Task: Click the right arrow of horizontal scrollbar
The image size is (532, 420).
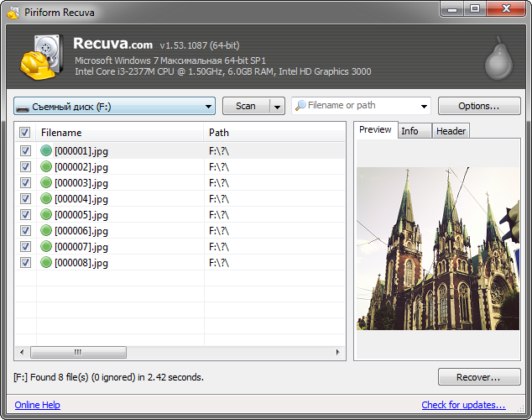Action: click(x=337, y=352)
